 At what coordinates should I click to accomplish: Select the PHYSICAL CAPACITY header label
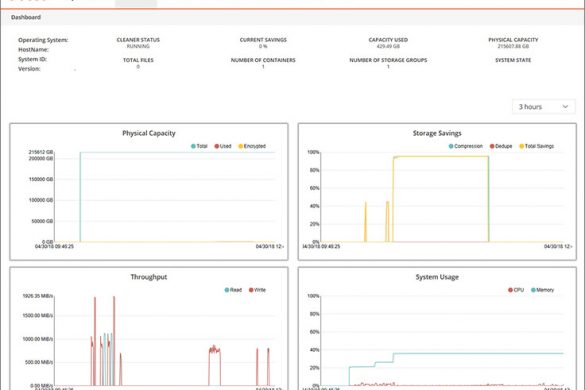[x=513, y=40]
